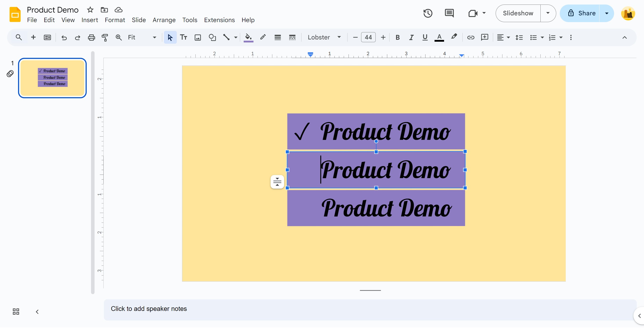Open the highlight color tool
The width and height of the screenshot is (644, 328).
click(454, 37)
